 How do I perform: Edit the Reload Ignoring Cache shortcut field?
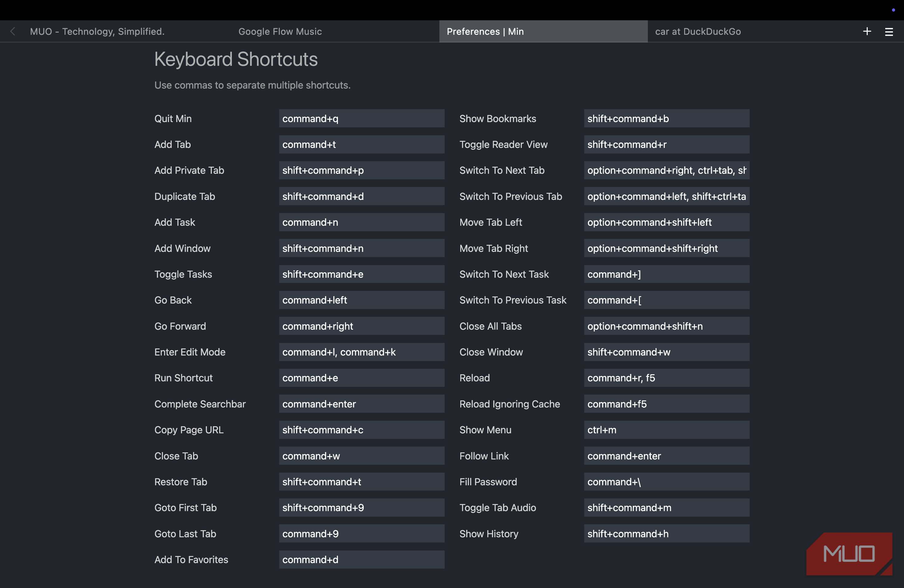667,404
